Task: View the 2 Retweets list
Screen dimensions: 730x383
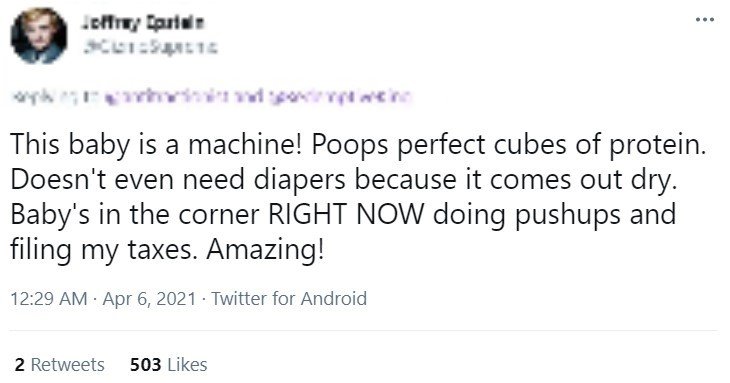Action: click(x=60, y=364)
